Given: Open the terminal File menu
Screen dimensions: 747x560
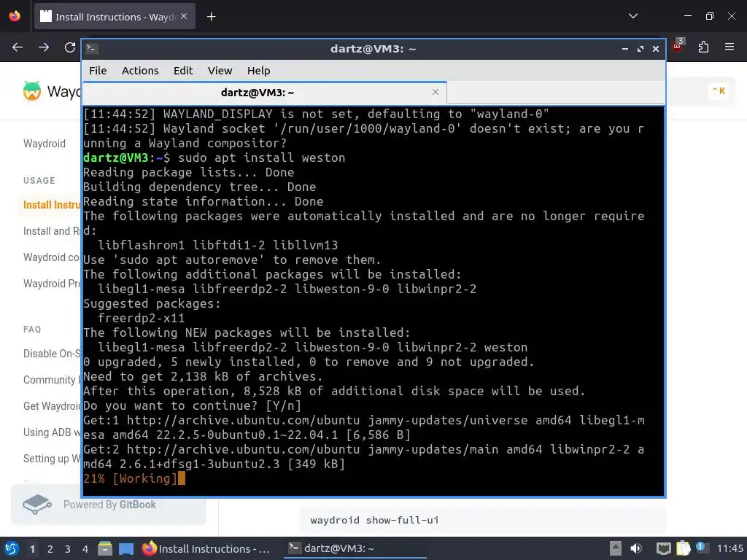Looking at the screenshot, I should point(98,71).
